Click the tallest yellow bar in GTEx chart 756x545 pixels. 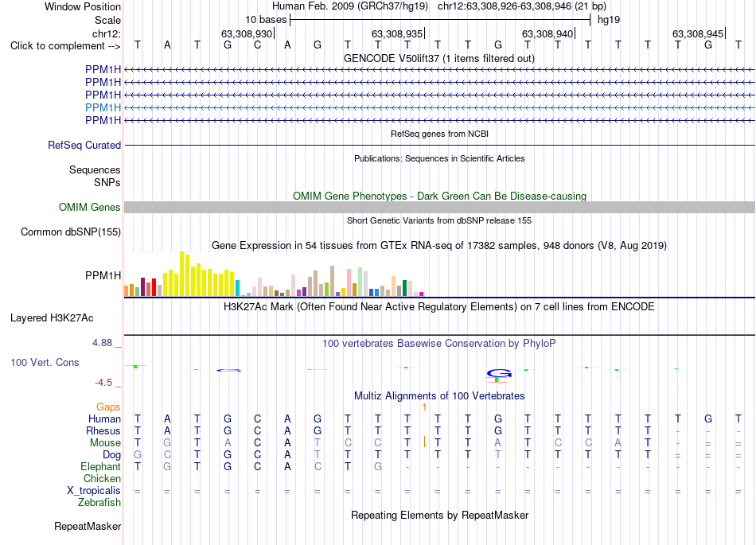[181, 274]
